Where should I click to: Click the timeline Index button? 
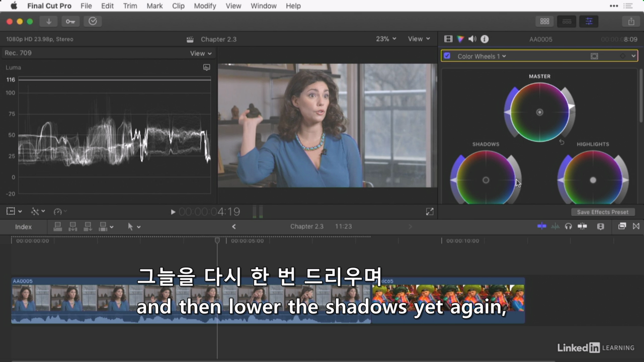point(23,227)
